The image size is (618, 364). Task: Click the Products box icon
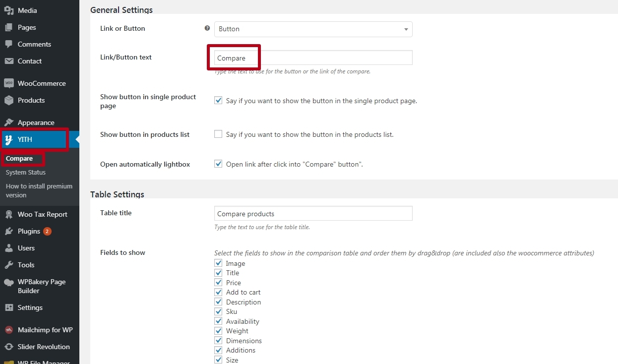[x=9, y=100]
